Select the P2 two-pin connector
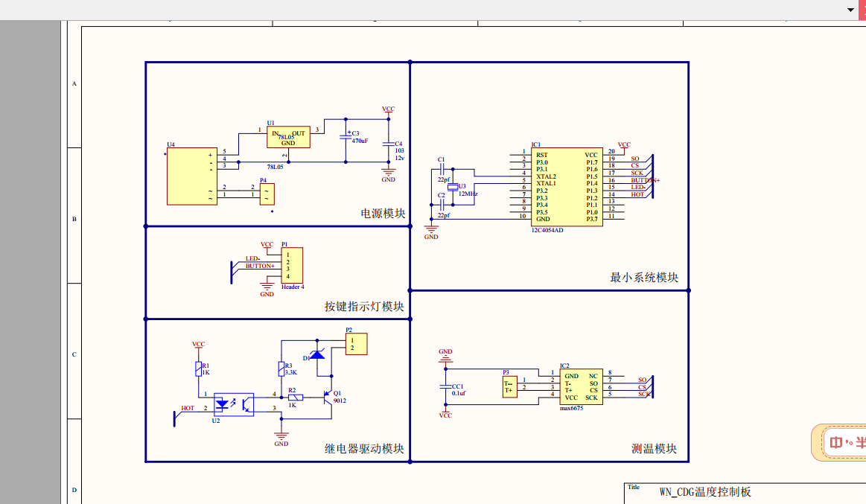The image size is (866, 504). (x=356, y=344)
